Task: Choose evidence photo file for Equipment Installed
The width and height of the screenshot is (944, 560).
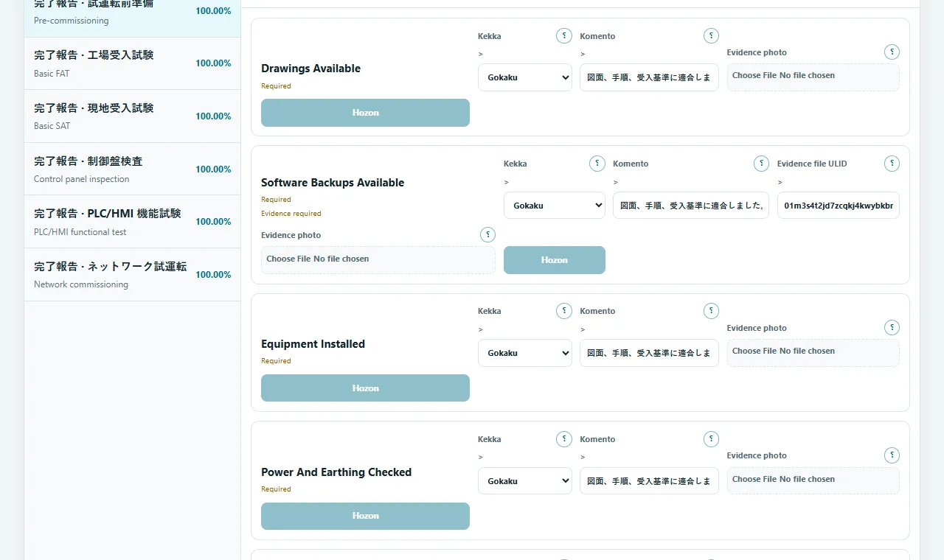Action: pyautogui.click(x=813, y=352)
